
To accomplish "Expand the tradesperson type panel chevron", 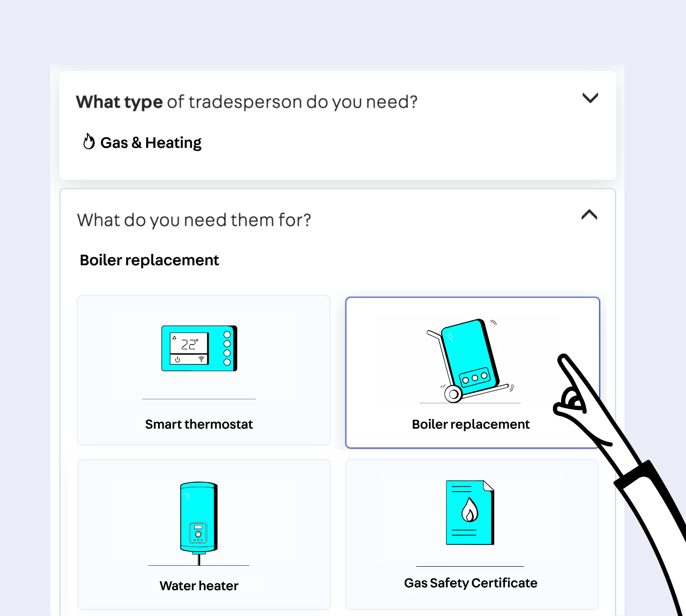I will (x=590, y=98).
